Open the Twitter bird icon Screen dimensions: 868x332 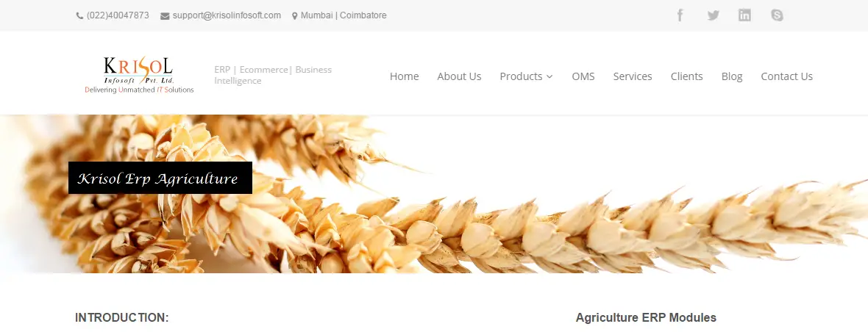click(x=713, y=15)
